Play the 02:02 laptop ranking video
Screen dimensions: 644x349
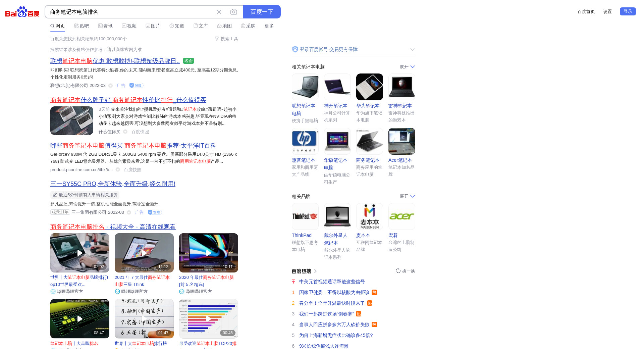click(80, 253)
